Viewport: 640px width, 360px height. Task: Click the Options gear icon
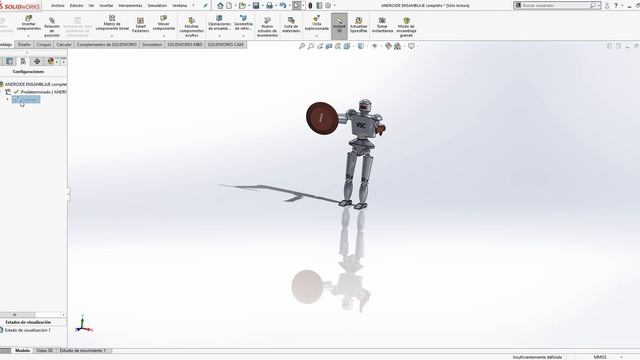pos(328,6)
